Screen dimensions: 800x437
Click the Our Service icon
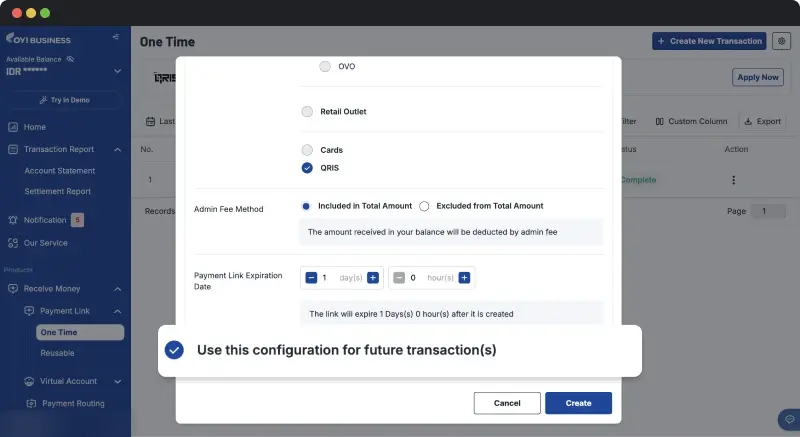pos(13,243)
